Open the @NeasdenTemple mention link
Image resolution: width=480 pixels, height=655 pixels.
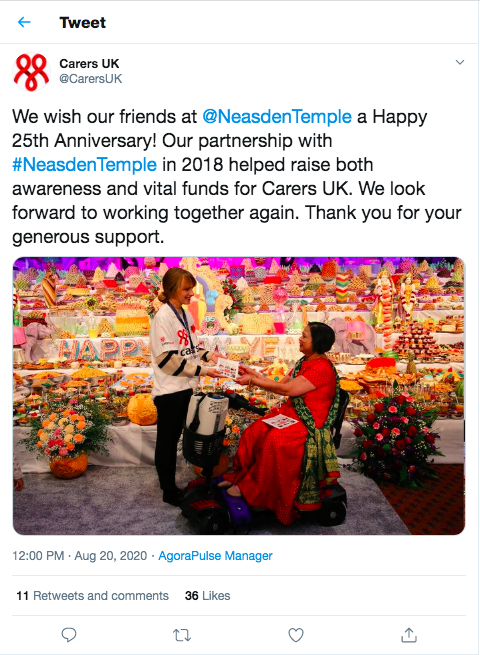[277, 117]
